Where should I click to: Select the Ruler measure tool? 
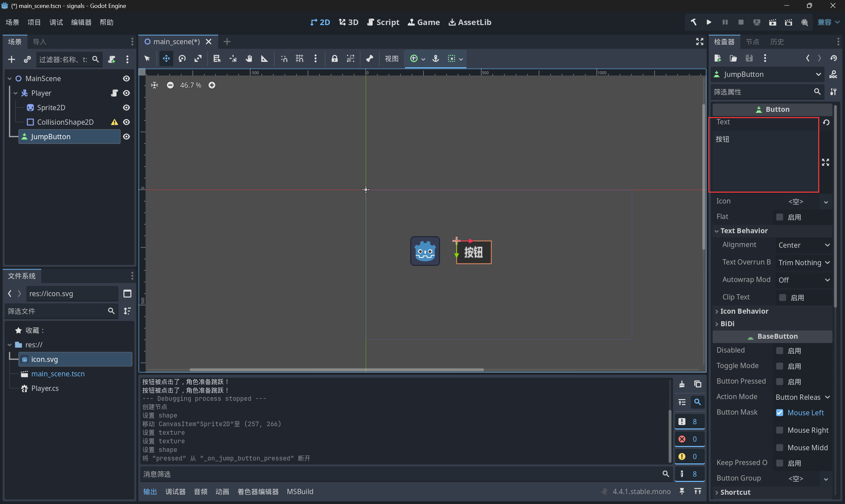tap(264, 59)
